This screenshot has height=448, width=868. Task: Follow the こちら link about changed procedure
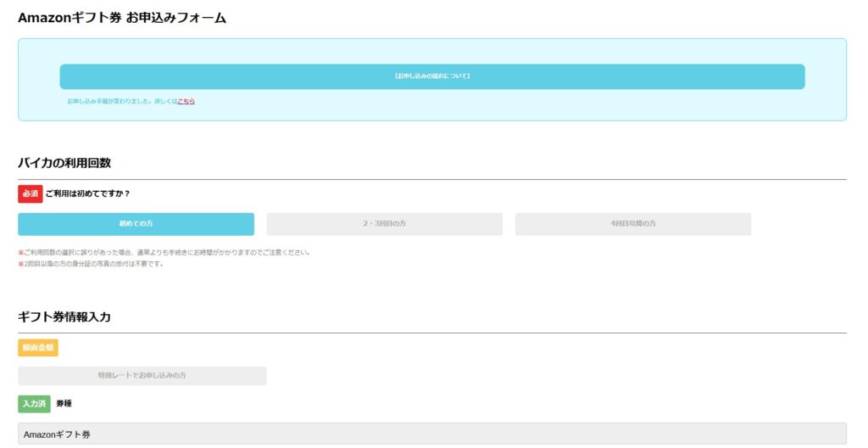click(186, 102)
